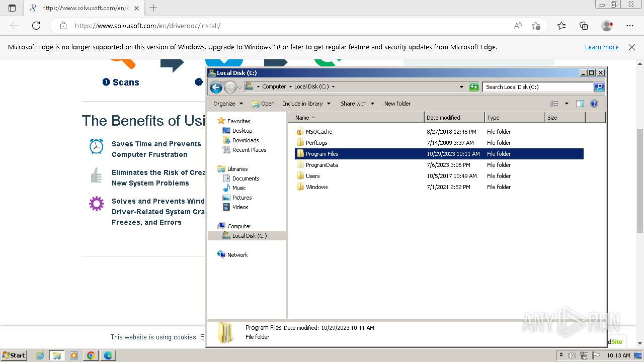Open a new Edge tab

pyautogui.click(x=153, y=8)
